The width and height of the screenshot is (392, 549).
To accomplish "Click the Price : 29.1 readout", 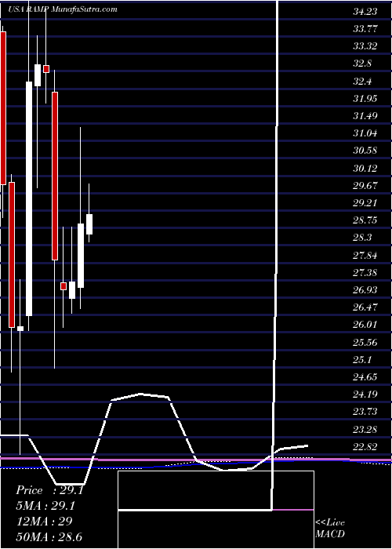I will coord(49,490).
